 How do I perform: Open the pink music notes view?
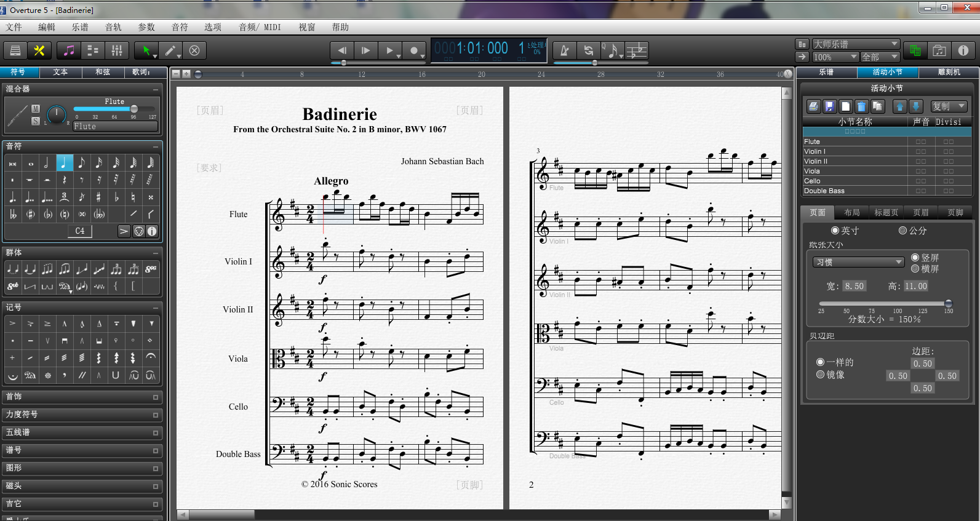(x=69, y=50)
